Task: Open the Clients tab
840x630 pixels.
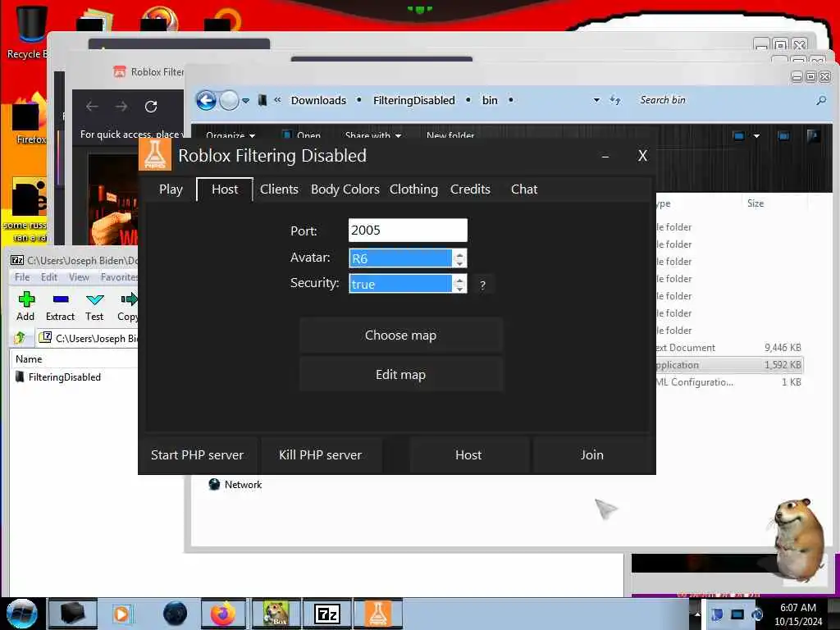Action: coord(279,189)
